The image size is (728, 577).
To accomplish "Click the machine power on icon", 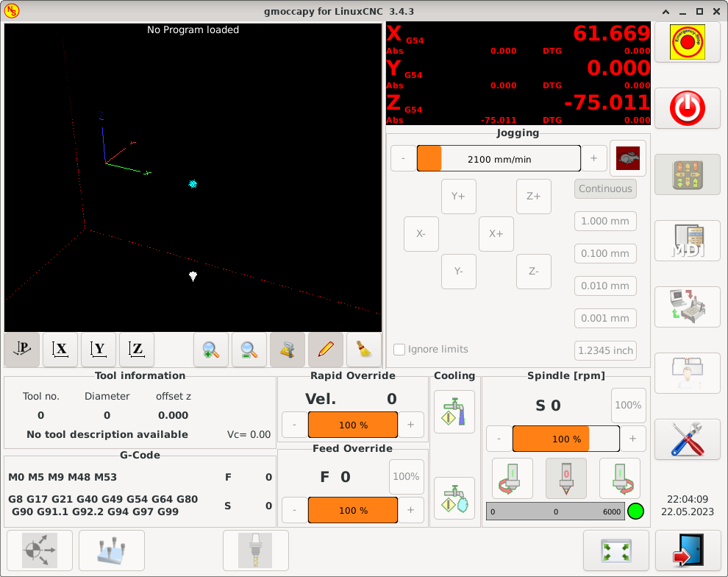I will tap(687, 108).
